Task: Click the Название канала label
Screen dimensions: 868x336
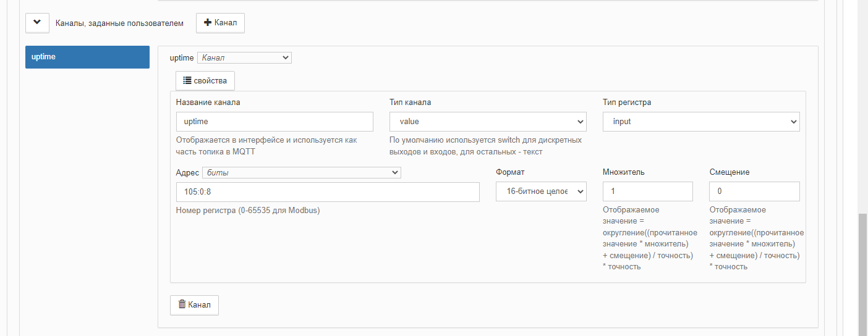Action: (208, 102)
